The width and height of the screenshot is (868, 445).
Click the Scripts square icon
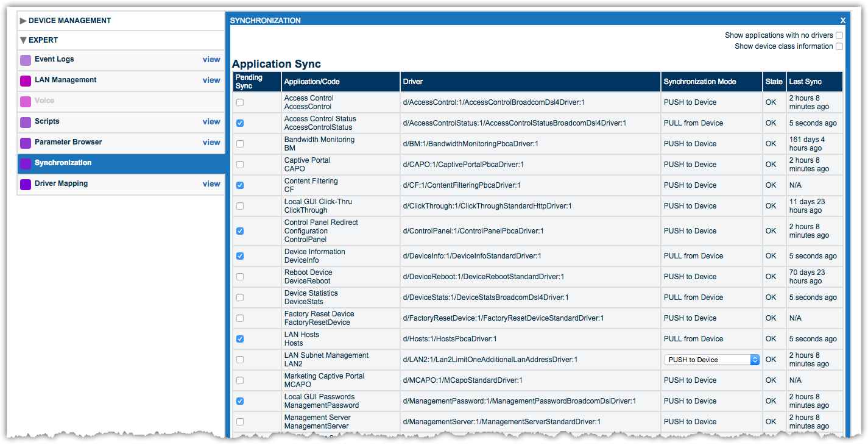click(x=26, y=122)
